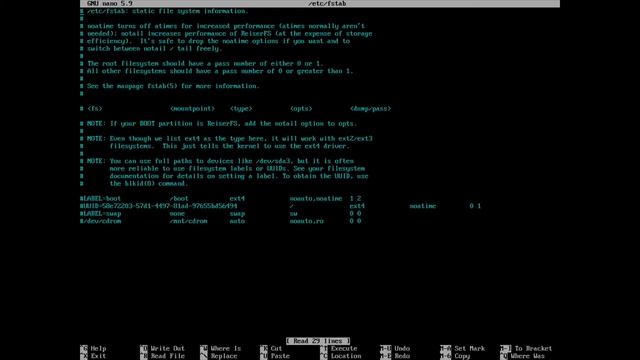Place cursor on '#LABEL=swap' entry
Image resolution: width=640 pixels, height=360 pixels.
point(101,213)
